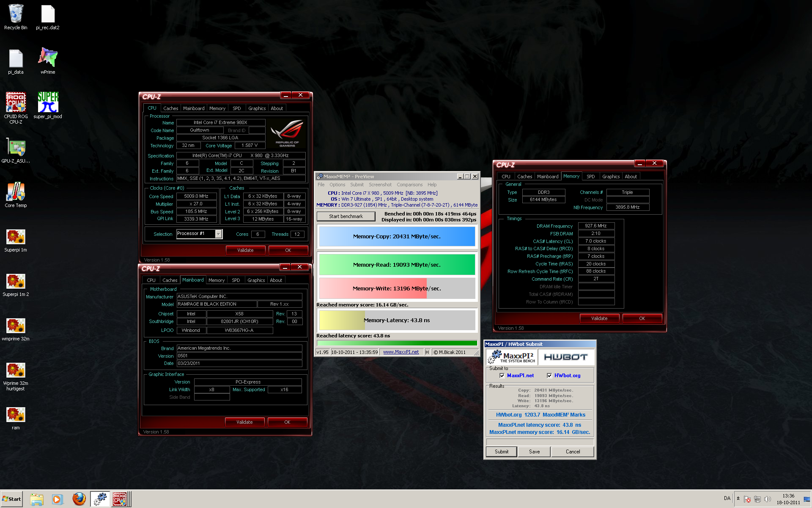Select the pi_data file icon
The height and width of the screenshot is (508, 812).
(x=16, y=62)
